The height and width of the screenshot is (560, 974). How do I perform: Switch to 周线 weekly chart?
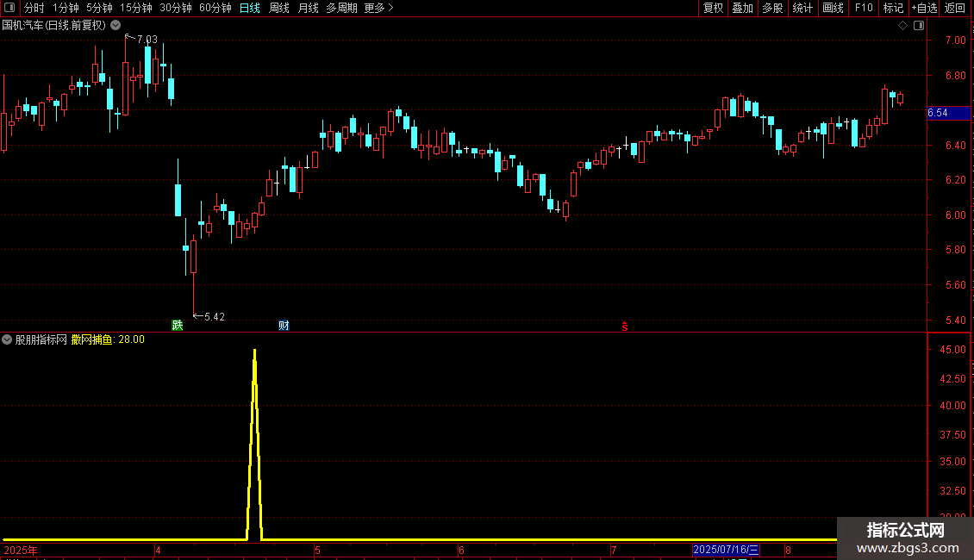[279, 8]
